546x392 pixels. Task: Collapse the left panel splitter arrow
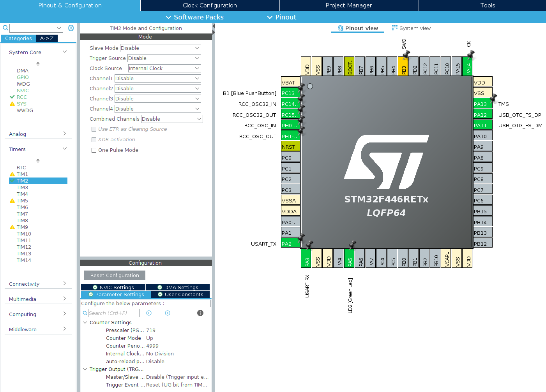pos(214,27)
